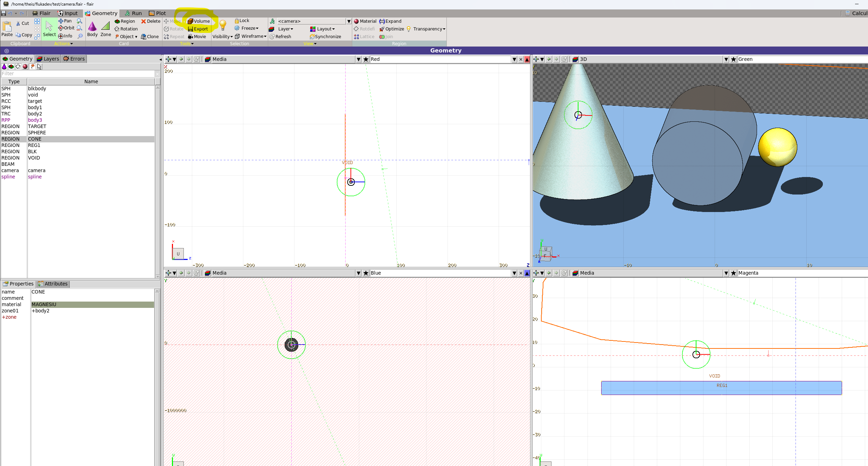
Task: Click the Export button
Action: [x=198, y=29]
